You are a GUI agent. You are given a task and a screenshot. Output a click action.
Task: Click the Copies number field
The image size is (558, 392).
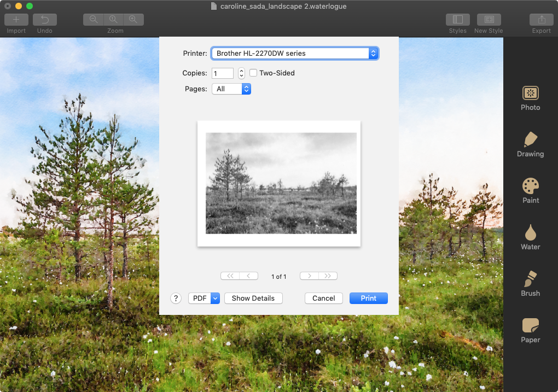223,73
